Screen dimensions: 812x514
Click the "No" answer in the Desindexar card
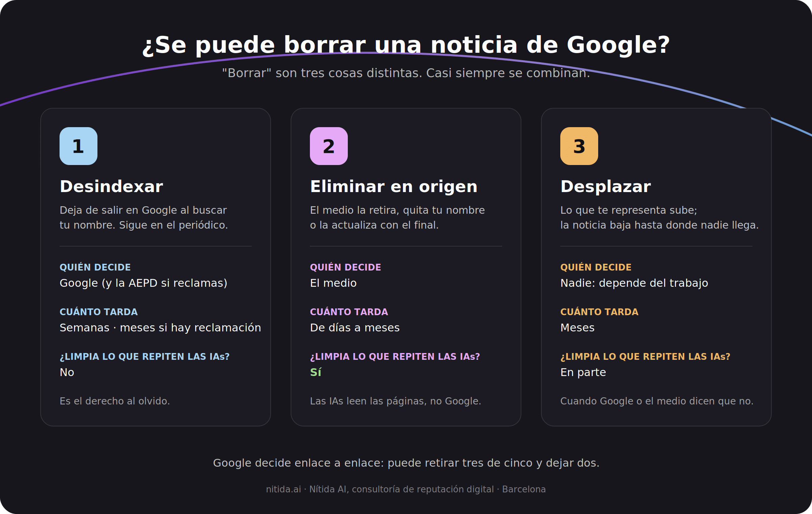pyautogui.click(x=67, y=372)
